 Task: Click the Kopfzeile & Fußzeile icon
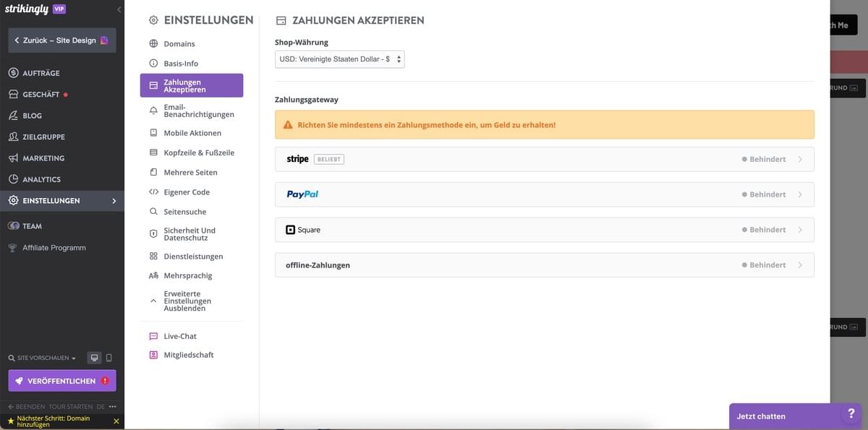(152, 152)
